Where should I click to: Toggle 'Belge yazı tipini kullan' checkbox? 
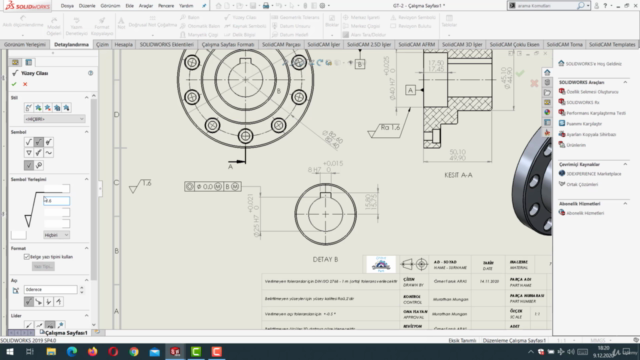coord(27,257)
